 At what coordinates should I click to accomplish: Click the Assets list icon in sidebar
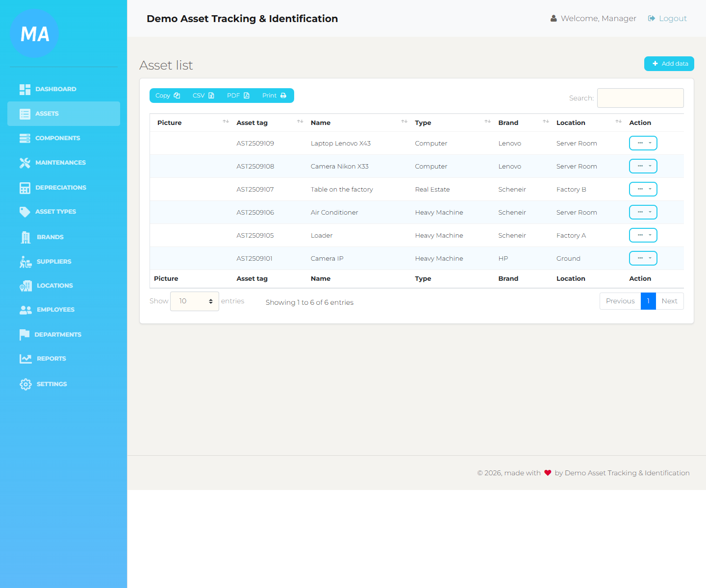[25, 114]
